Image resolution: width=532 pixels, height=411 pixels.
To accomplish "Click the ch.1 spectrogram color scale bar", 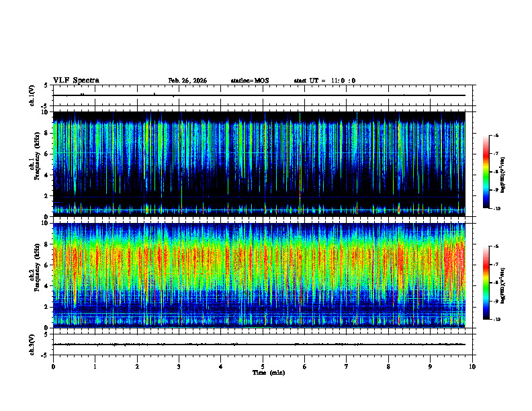I will (486, 171).
